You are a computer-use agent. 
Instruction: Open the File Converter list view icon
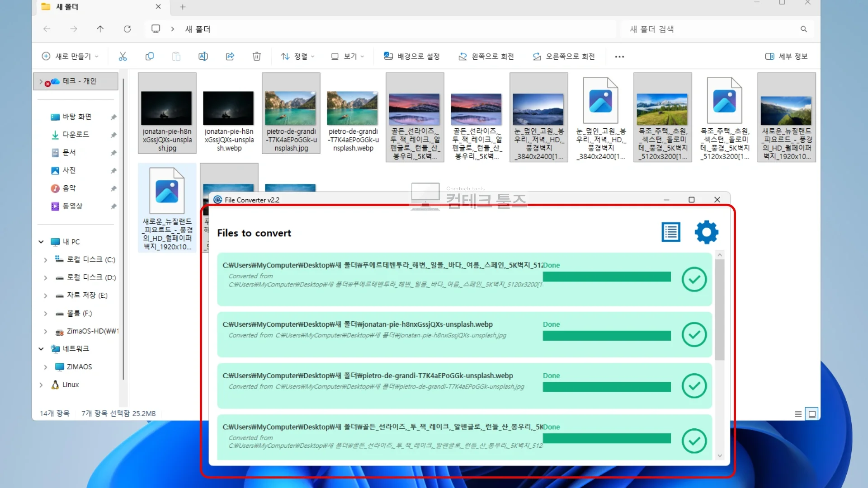click(x=671, y=232)
